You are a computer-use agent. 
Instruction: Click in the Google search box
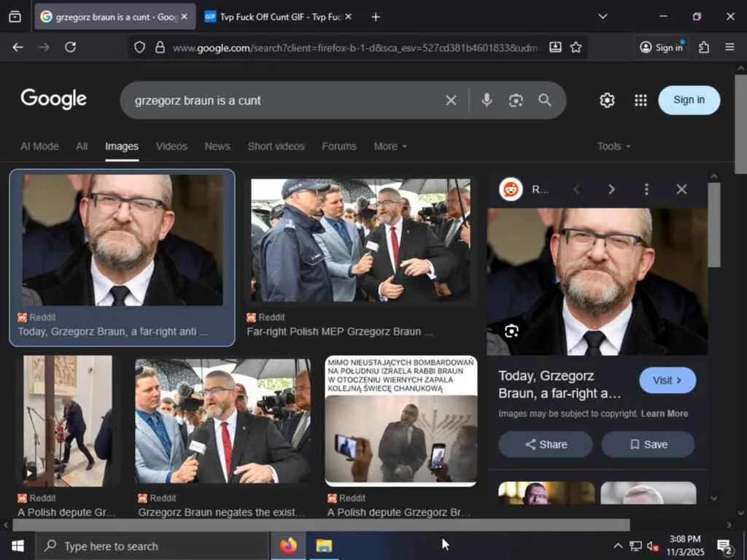[x=286, y=100]
